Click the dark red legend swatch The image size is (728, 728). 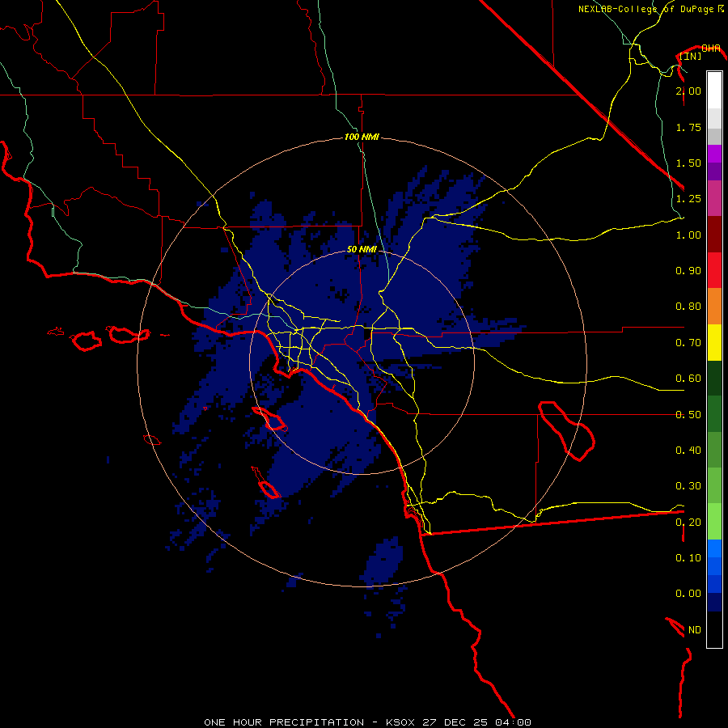[714, 235]
